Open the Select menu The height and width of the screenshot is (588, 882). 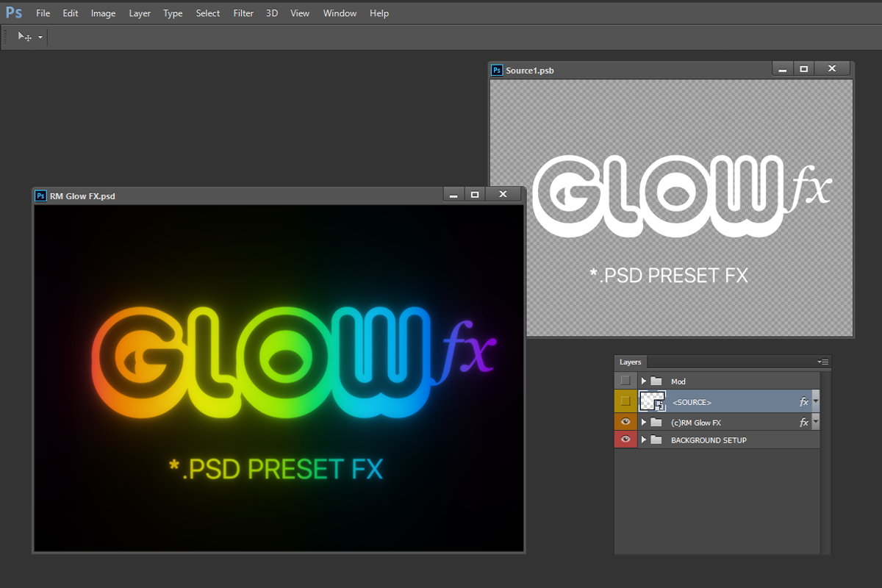(x=208, y=13)
